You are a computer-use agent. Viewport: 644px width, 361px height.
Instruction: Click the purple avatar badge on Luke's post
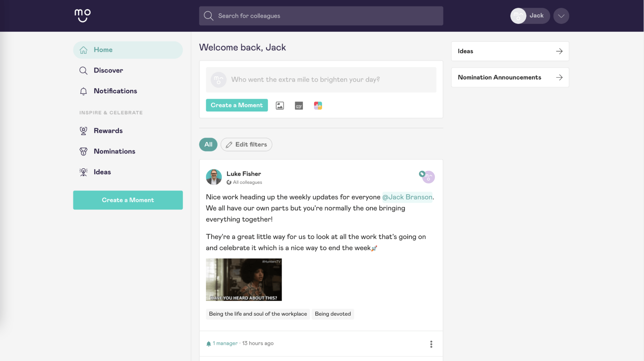428,177
